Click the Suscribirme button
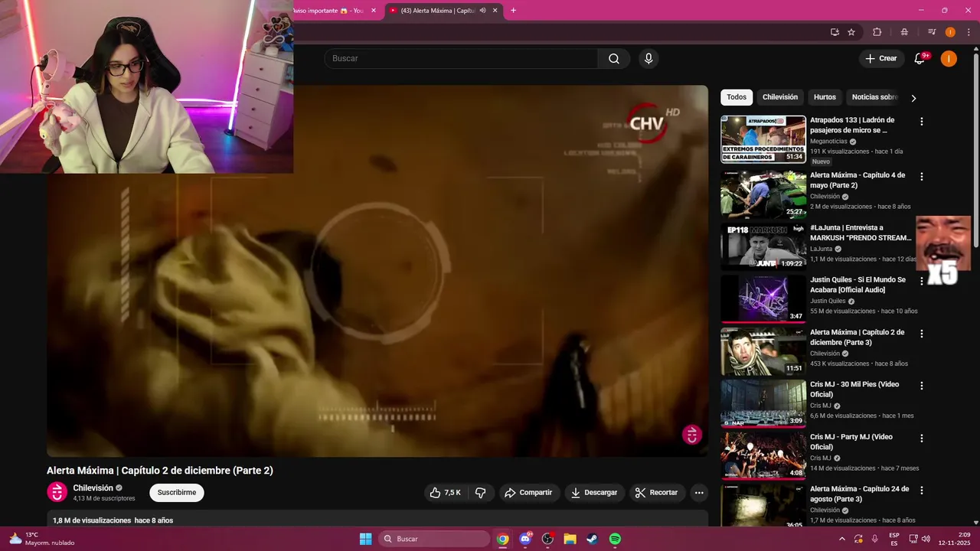980x551 pixels. 177,493
